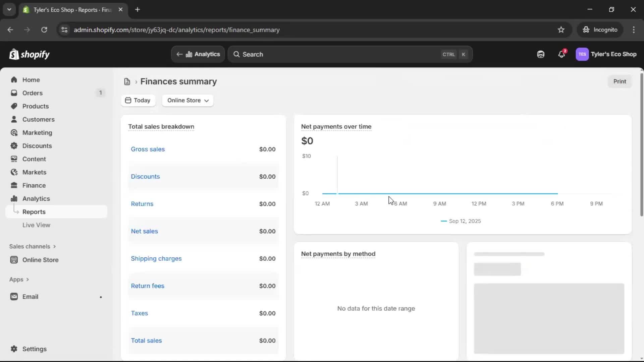Switch to the Live View page
The width and height of the screenshot is (644, 362).
(x=36, y=225)
